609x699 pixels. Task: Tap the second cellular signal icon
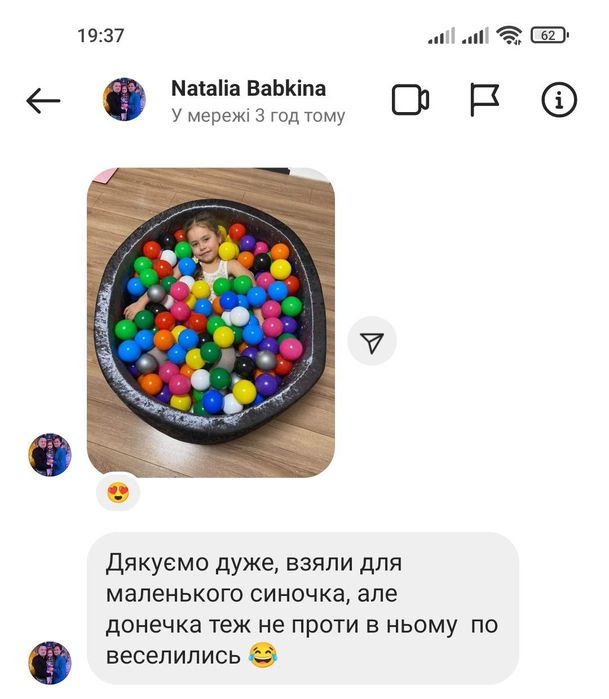475,36
